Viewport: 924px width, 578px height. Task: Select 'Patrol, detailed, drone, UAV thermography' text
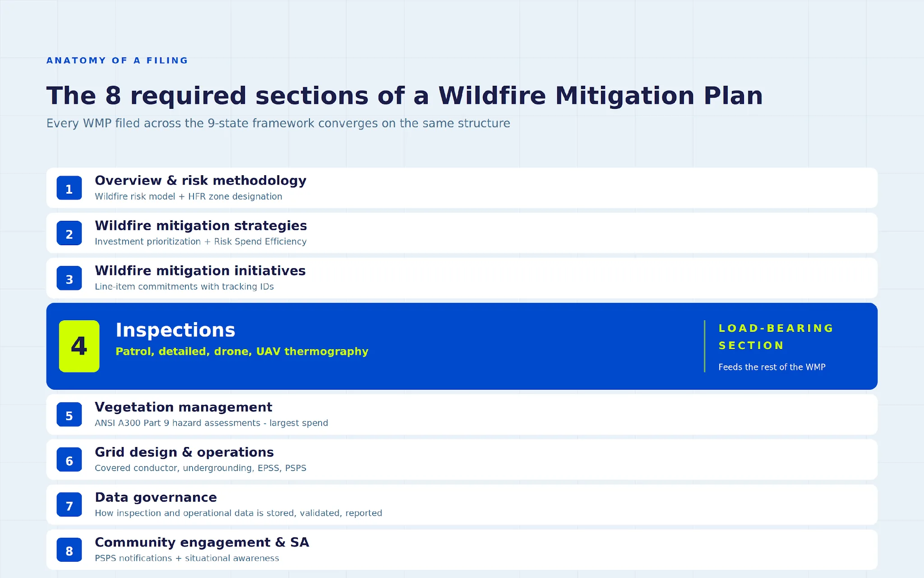242,351
